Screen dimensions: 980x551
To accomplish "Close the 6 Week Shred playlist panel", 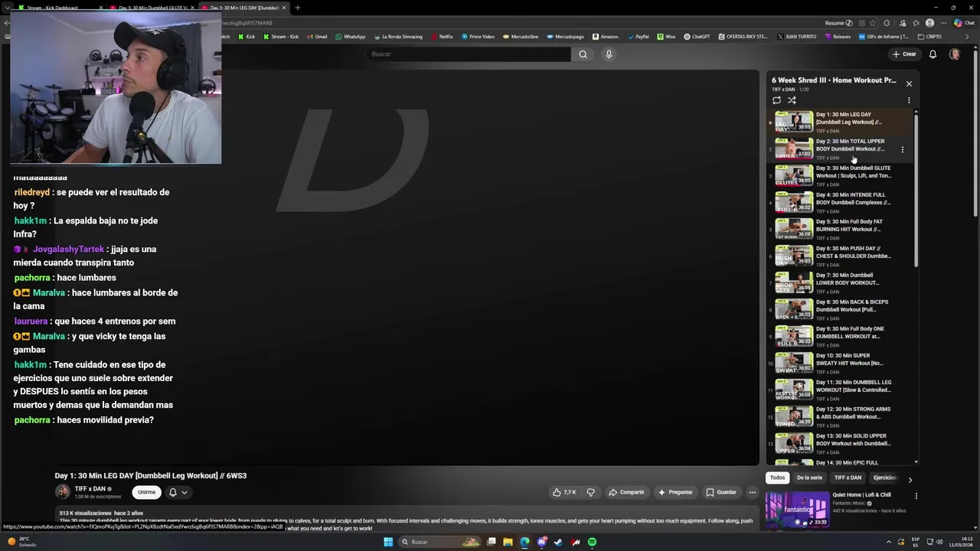I will coord(909,83).
